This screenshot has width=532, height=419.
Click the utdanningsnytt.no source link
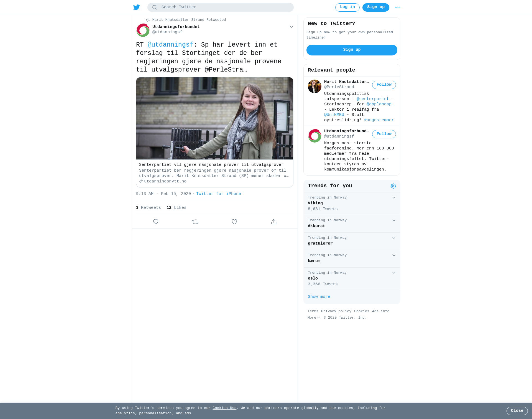coord(165,181)
